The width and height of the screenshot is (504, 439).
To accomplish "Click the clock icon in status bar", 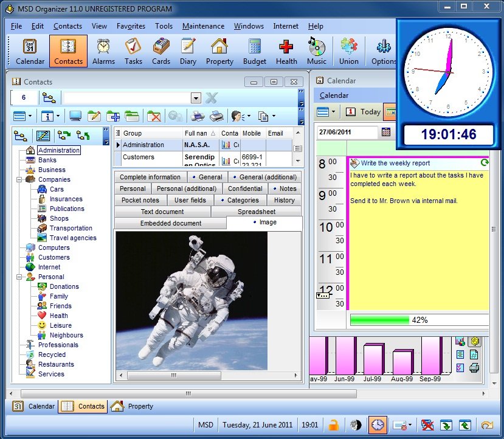I will [378, 425].
